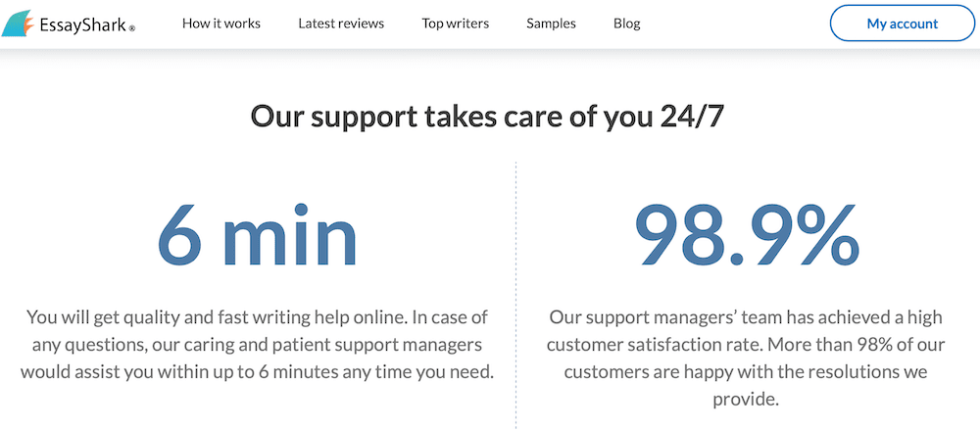The width and height of the screenshot is (980, 431).
Task: Go to Latest reviews
Action: point(341,24)
